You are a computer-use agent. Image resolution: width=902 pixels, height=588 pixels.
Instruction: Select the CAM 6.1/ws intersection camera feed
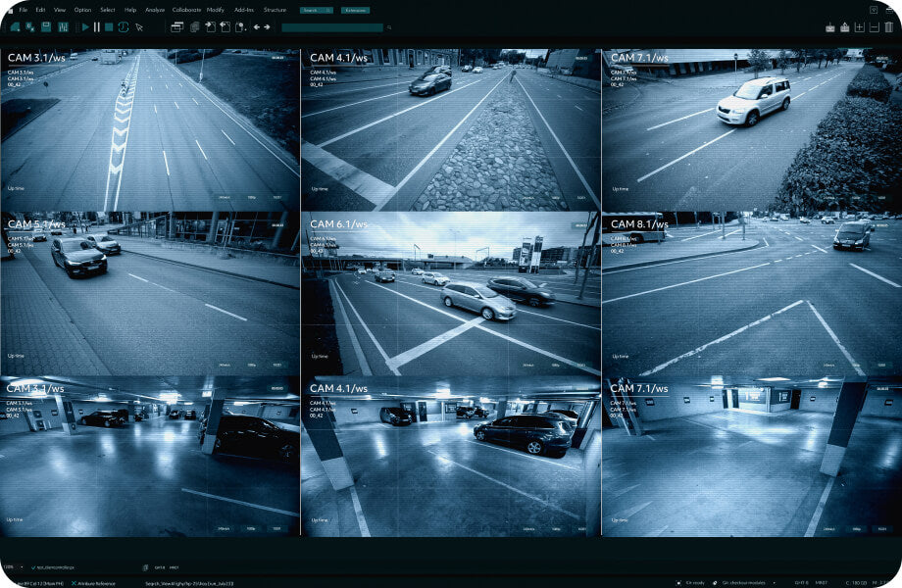[x=451, y=294]
